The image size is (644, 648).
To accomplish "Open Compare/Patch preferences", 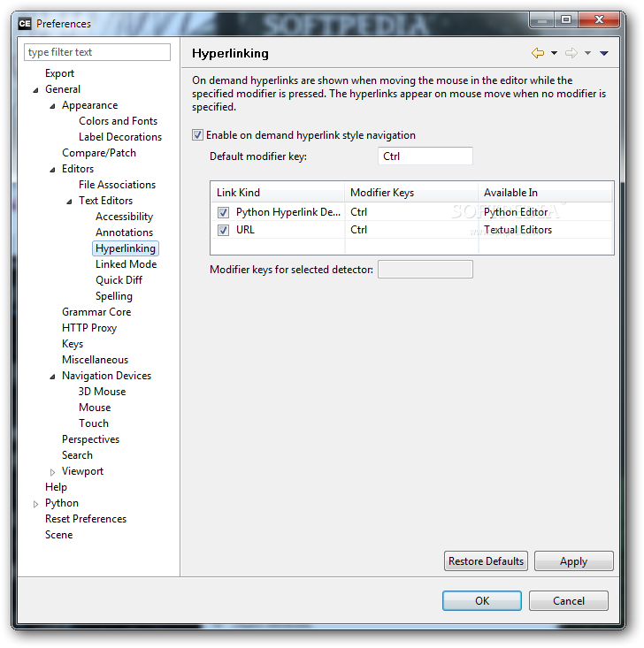I will 99,153.
